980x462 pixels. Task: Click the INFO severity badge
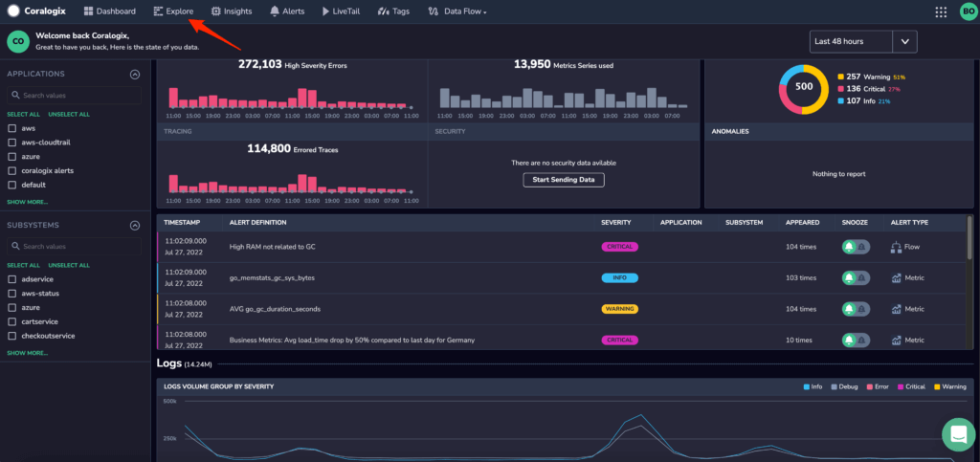tap(619, 277)
